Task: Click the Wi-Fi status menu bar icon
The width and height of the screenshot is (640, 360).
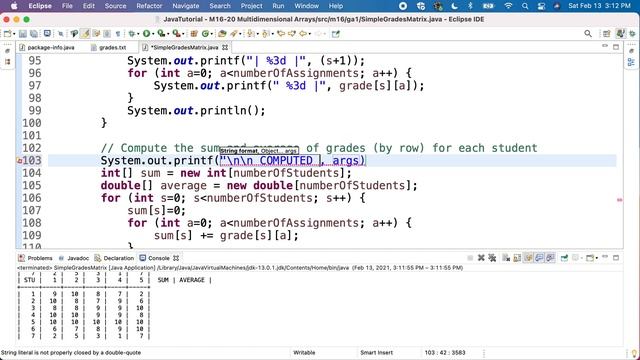Action: [x=508, y=6]
